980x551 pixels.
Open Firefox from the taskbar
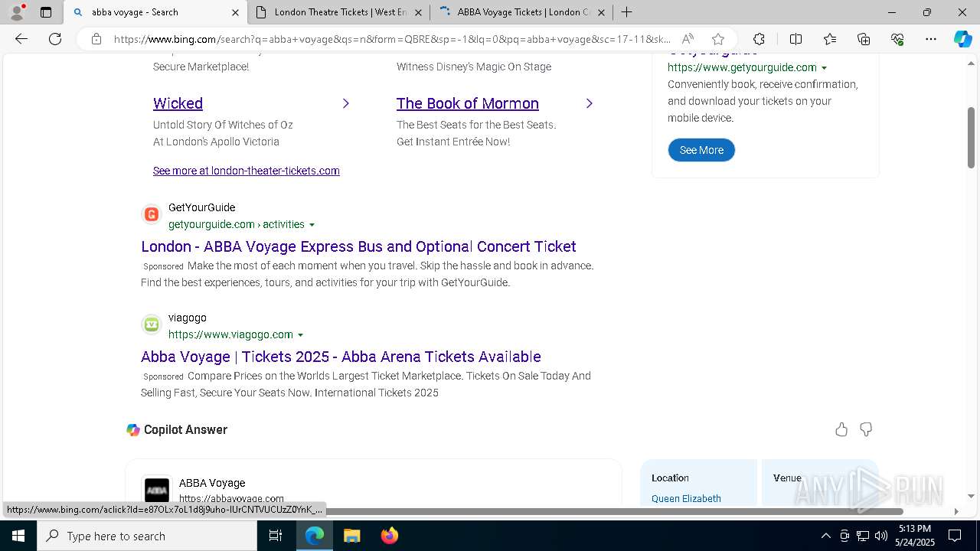tap(389, 536)
